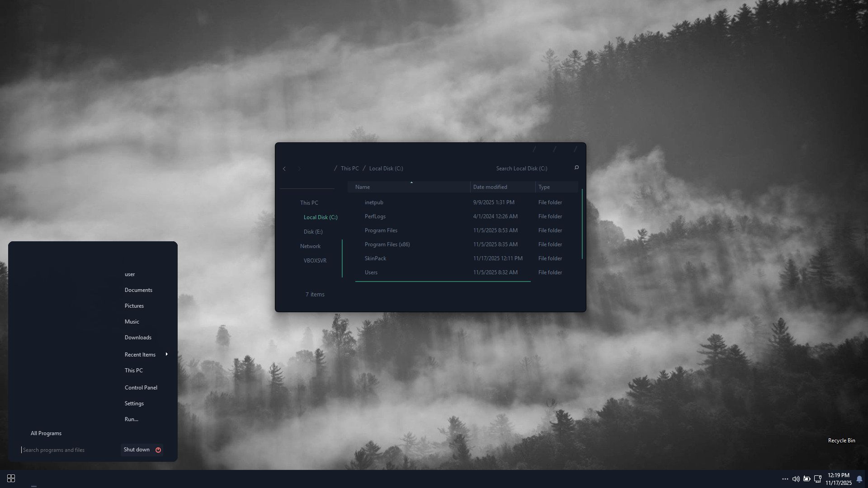
Task: Expand the Recent Items submenu arrow
Action: 167,354
